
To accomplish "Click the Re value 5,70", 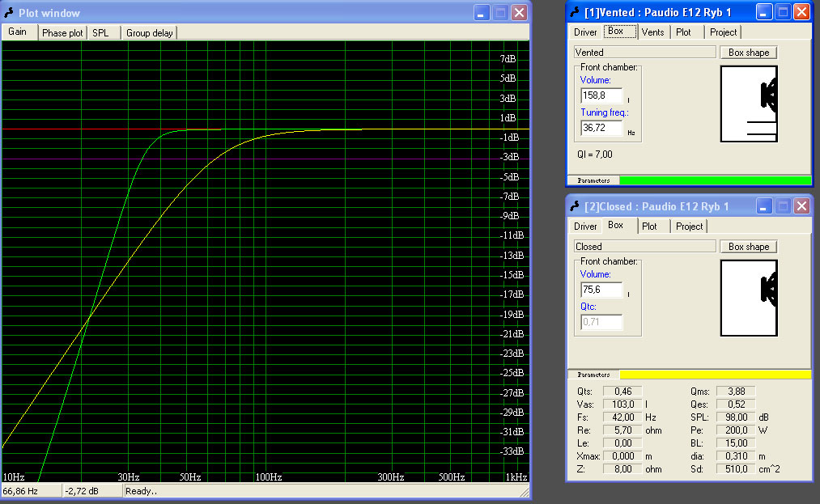I will (x=622, y=430).
